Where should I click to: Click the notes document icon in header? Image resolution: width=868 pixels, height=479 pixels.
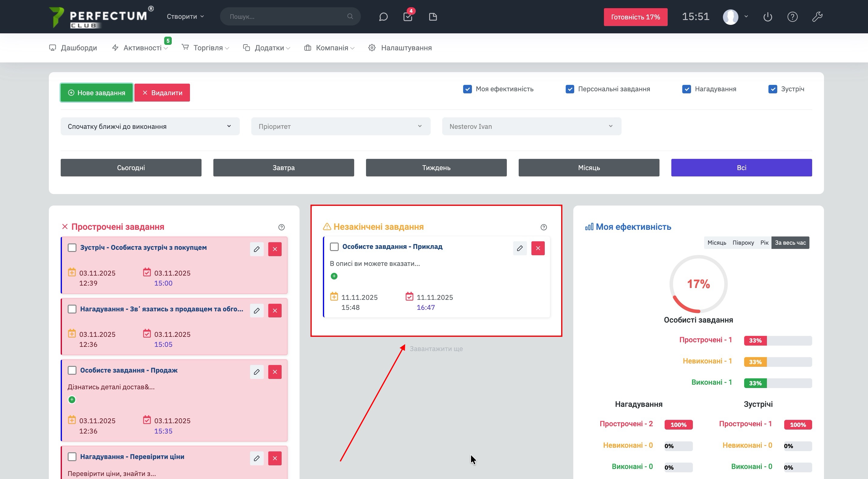tap(433, 17)
